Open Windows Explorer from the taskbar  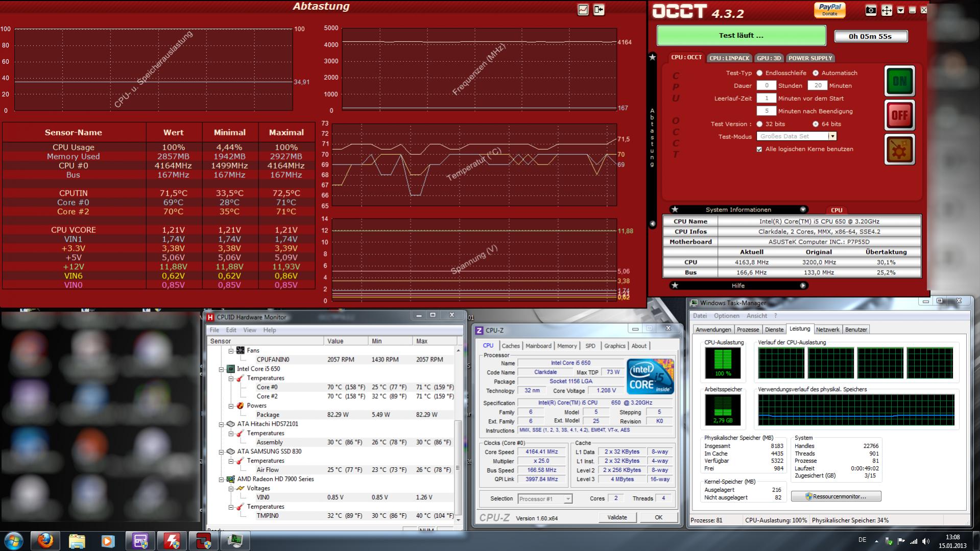(x=77, y=541)
